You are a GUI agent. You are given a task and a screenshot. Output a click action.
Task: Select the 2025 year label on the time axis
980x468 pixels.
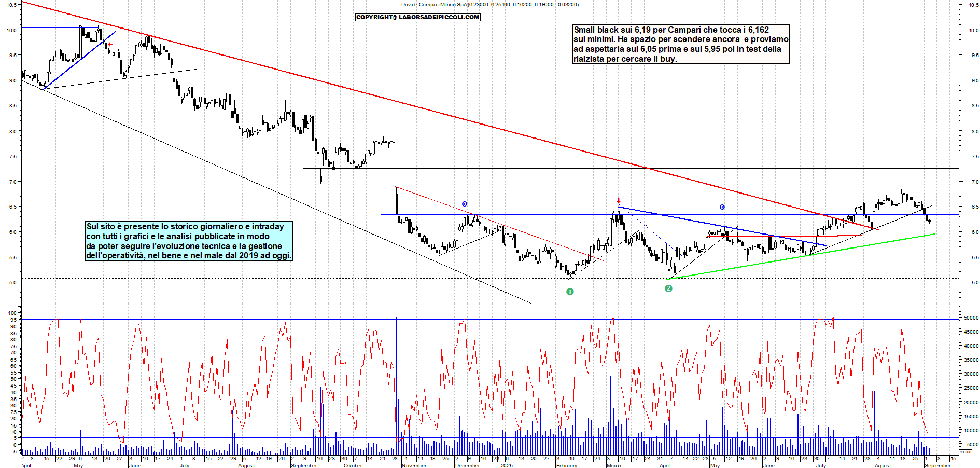coord(507,465)
